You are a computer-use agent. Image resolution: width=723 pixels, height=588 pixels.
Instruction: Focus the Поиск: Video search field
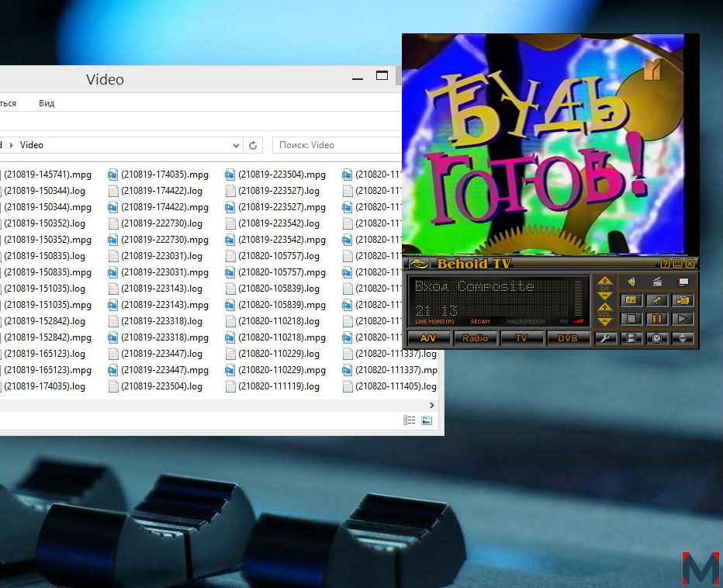[337, 145]
